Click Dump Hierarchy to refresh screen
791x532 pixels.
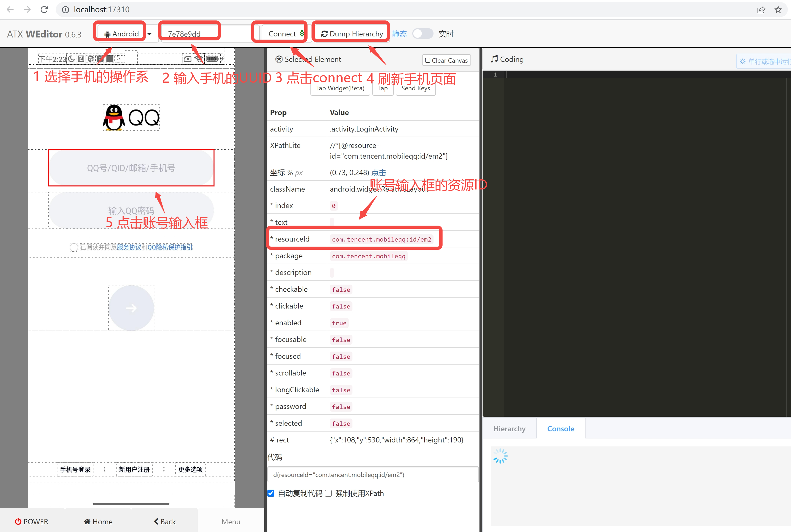tap(352, 33)
